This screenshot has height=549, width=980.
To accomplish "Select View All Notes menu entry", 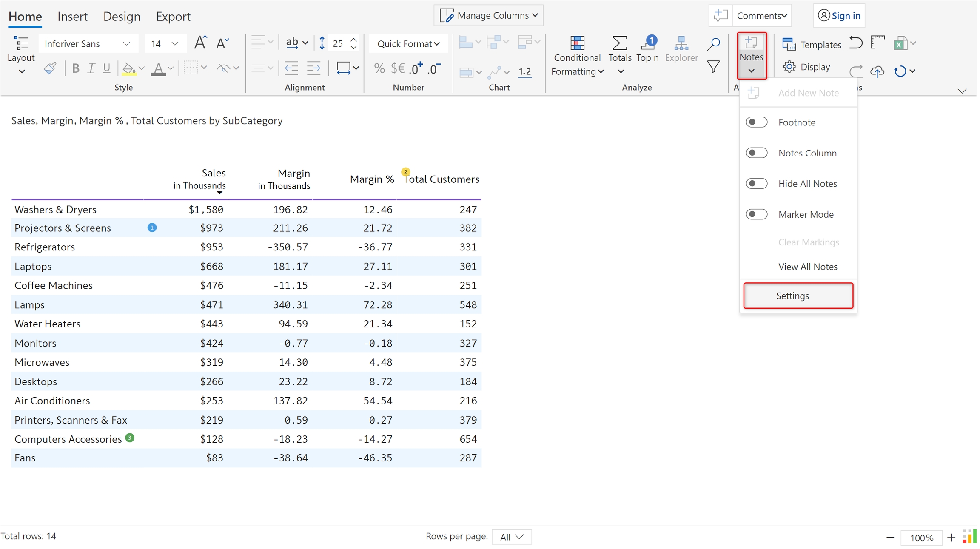I will coord(807,267).
